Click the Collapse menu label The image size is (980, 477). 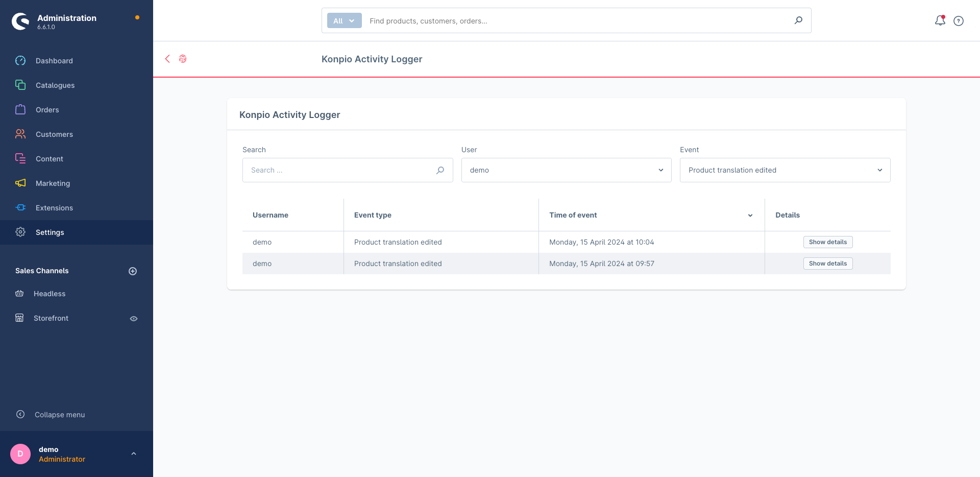click(60, 415)
